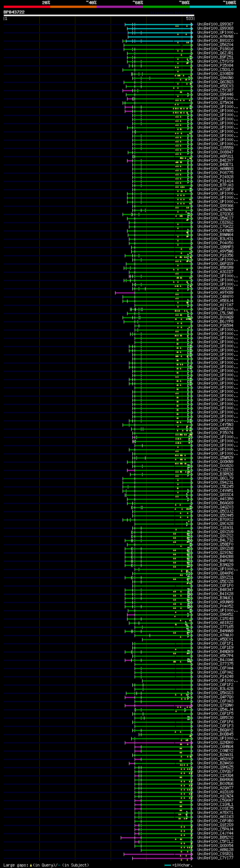The image size is (240, 868).
Task: Open hit UniRef100_B9SXC0
Action: pos(215,41)
